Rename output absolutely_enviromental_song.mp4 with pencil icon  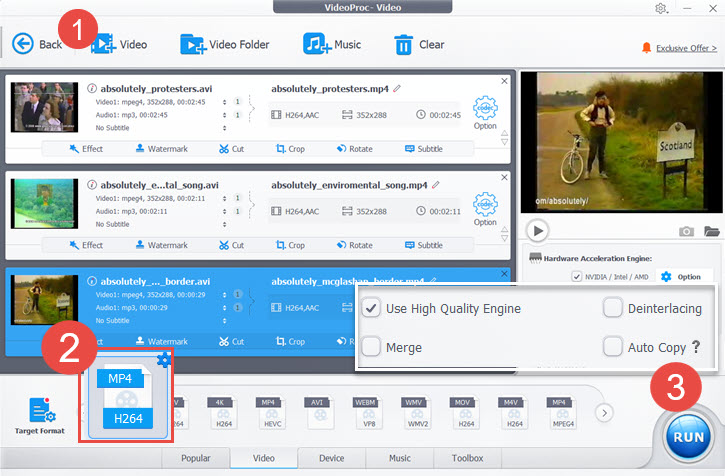point(435,185)
